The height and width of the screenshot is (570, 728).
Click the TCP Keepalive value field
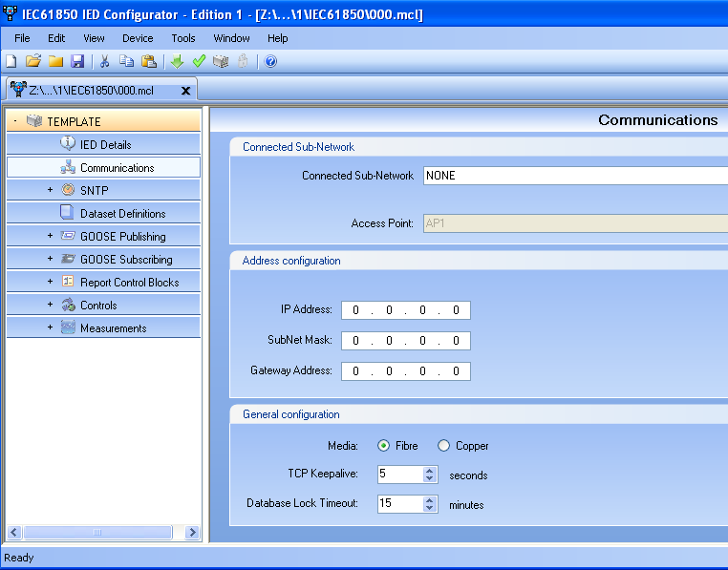[400, 475]
